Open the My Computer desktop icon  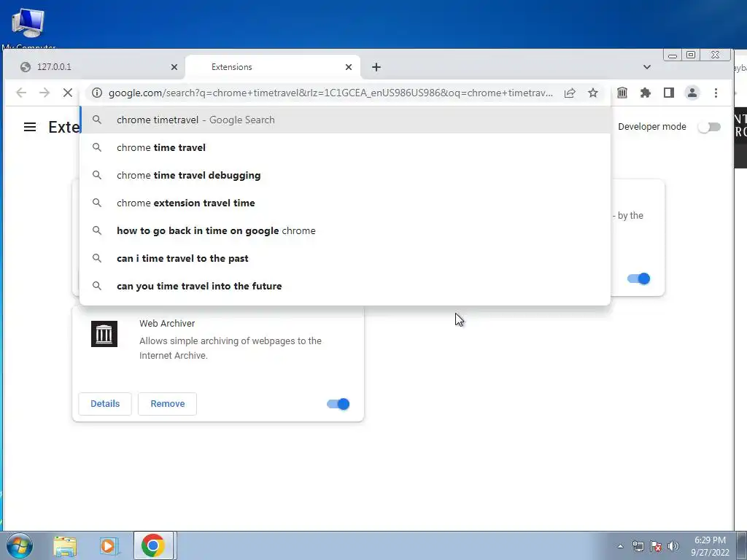coord(28,28)
